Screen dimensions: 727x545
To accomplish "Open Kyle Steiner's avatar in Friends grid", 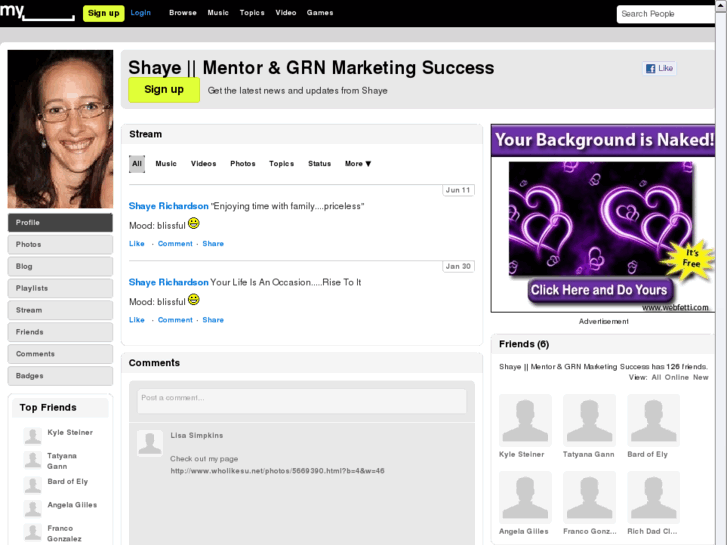I will click(525, 420).
